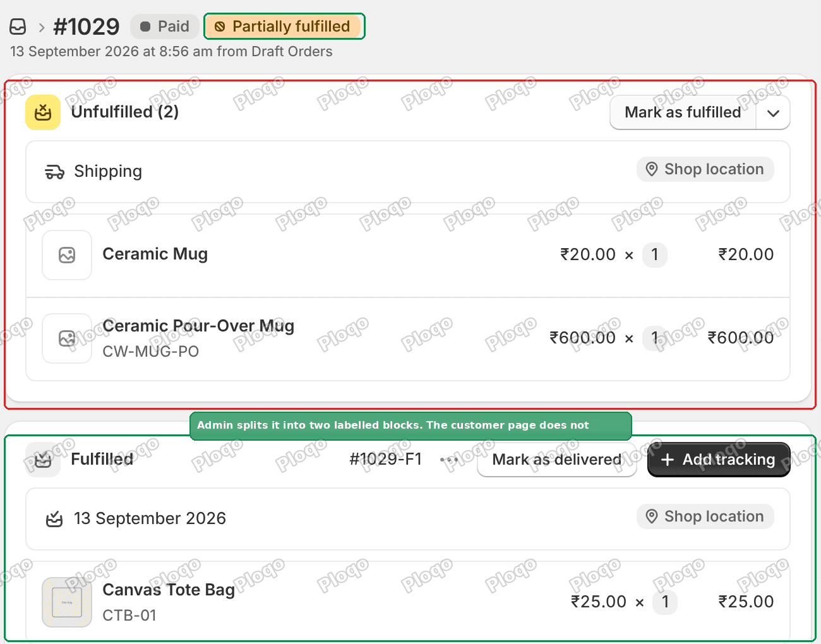Viewport: 821px width, 644px height.
Task: Open the orders inbox icon in breadcrumb
Action: point(18,27)
